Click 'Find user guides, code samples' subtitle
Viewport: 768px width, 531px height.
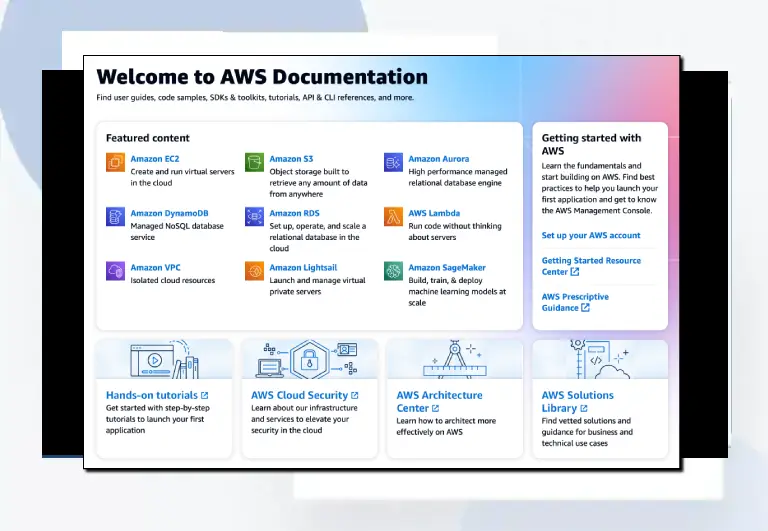point(255,97)
